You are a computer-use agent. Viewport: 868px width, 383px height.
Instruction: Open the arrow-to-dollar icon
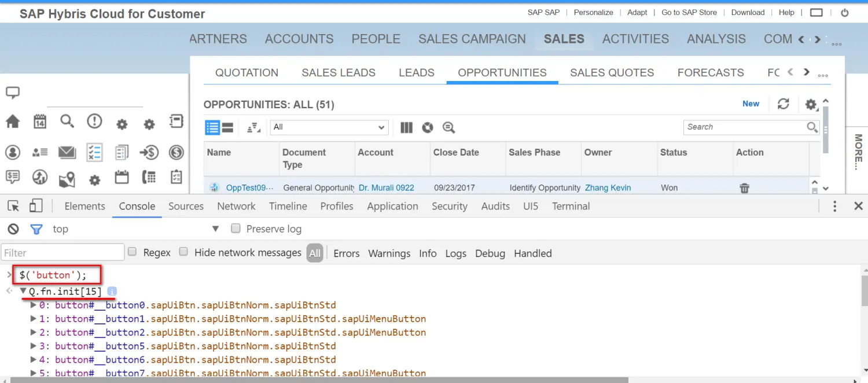149,152
